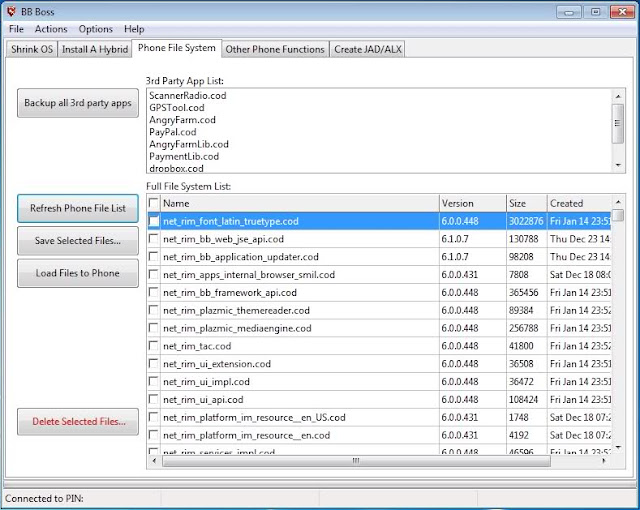Screen dimensions: 640x510
Task: Click 3rd party app list scroll down arrow
Action: (x=618, y=165)
